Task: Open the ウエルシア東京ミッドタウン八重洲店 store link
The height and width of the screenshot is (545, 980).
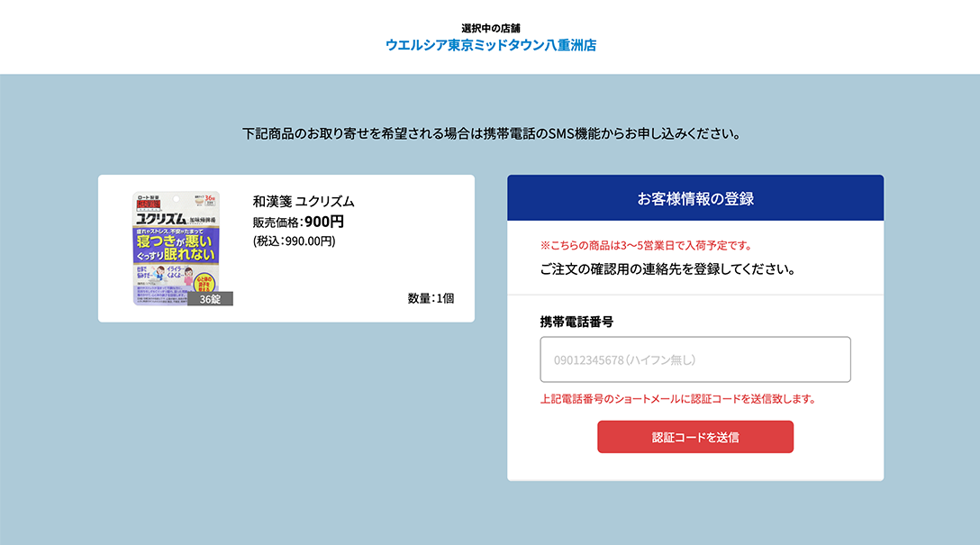Action: [x=491, y=45]
